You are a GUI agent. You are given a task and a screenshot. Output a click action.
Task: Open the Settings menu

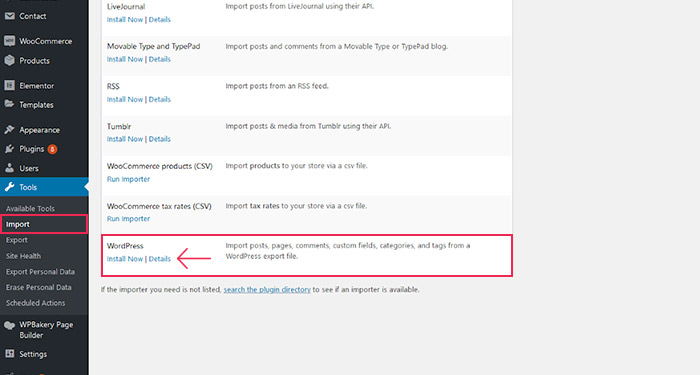pos(33,354)
